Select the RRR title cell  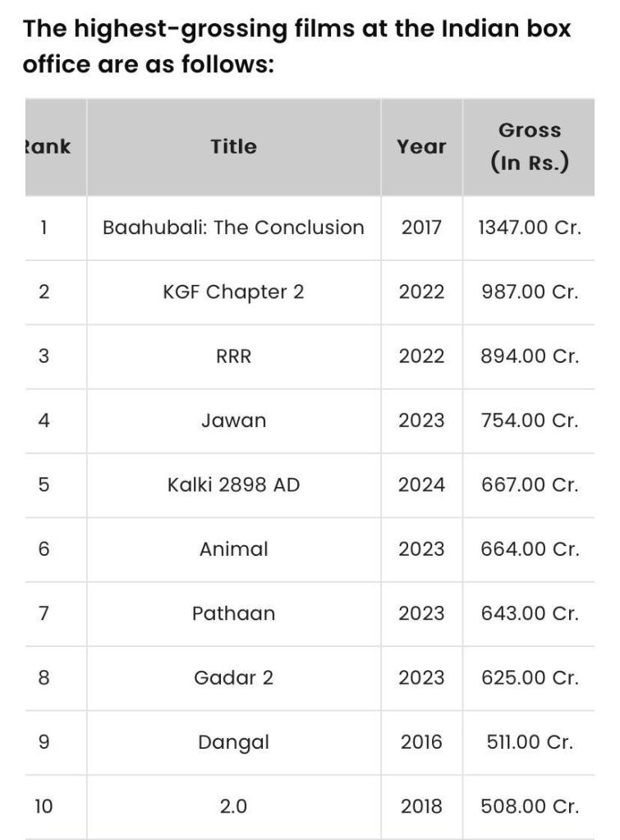point(233,356)
